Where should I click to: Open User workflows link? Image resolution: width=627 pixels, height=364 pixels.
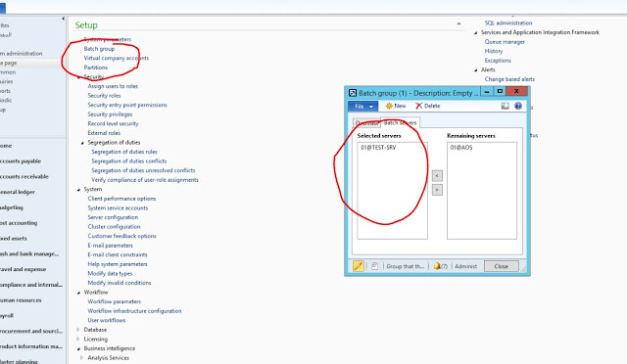point(107,320)
